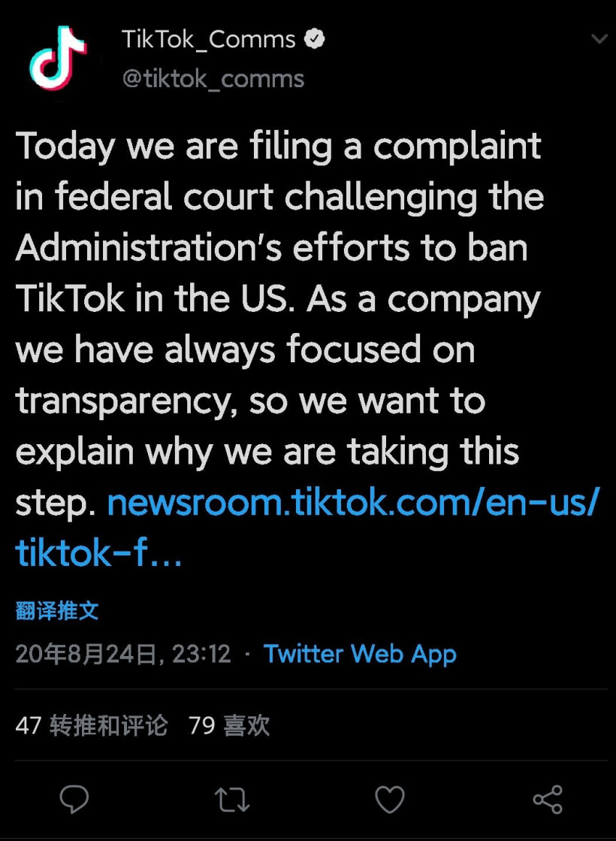
Task: Open the share icon
Action: point(548,799)
